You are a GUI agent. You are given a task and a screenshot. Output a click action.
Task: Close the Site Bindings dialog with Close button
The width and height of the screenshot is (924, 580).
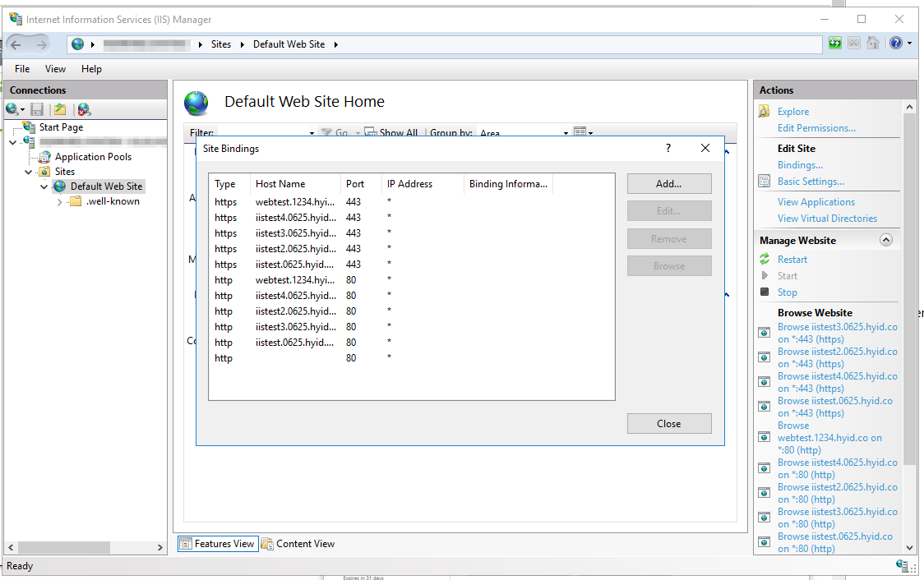click(x=669, y=423)
